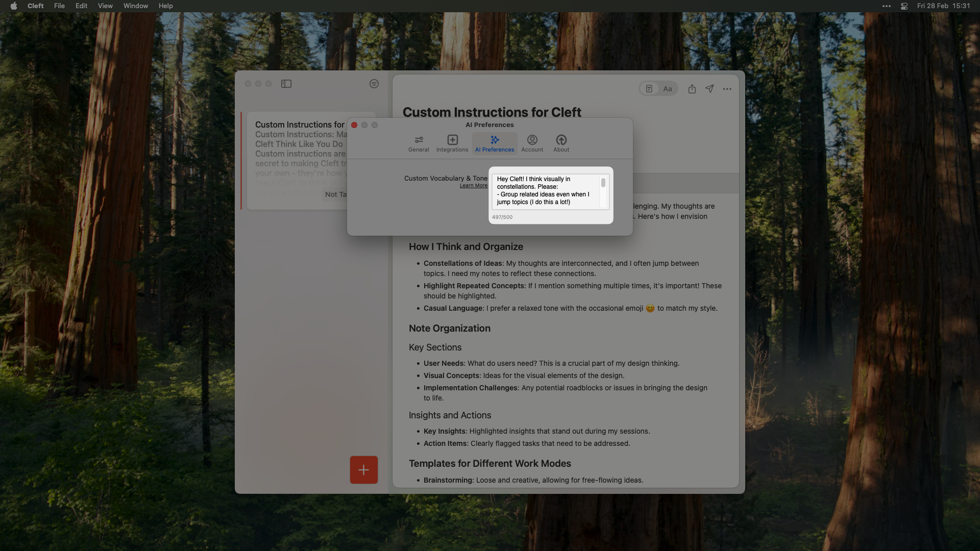Open the General preferences tab

click(418, 143)
